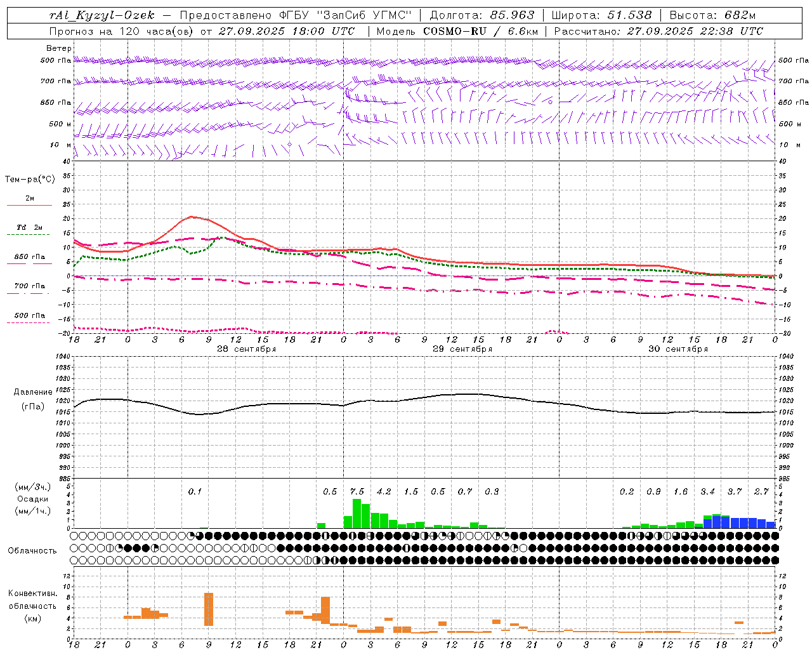
Task: Click the peak of the red 2м temperature curve
Action: (192, 217)
